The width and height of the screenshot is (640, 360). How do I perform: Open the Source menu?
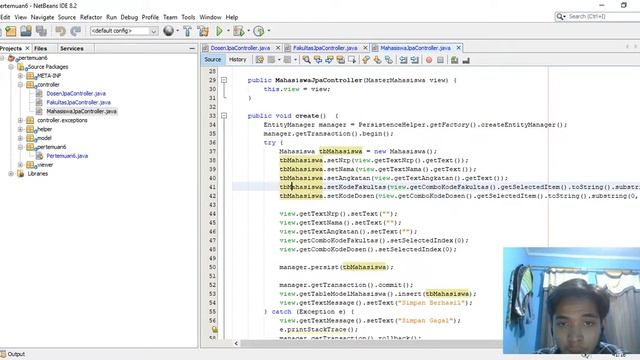67,17
